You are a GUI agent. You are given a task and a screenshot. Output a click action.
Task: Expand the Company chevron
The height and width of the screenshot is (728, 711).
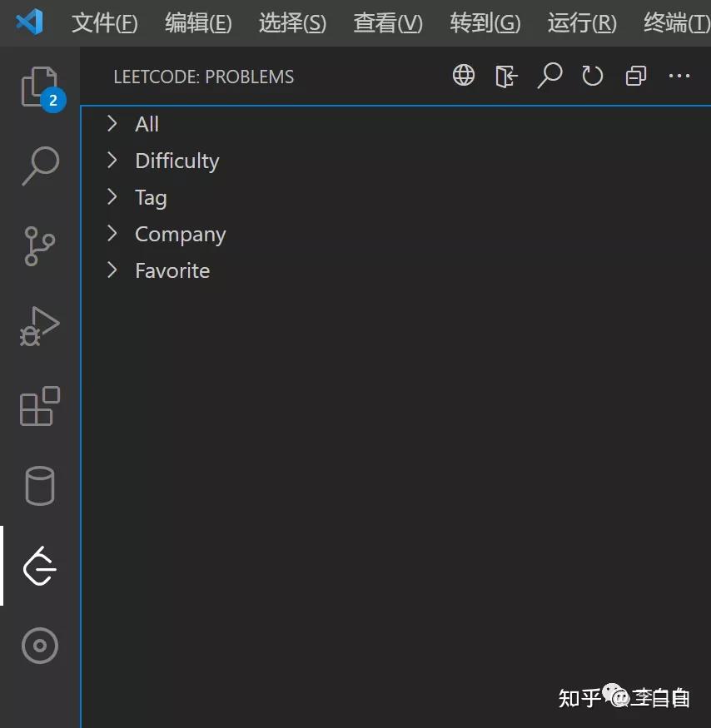[112, 234]
